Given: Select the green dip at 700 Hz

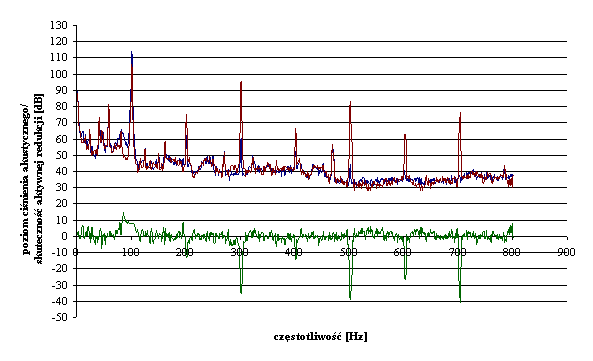Looking at the screenshot, I should [460, 301].
